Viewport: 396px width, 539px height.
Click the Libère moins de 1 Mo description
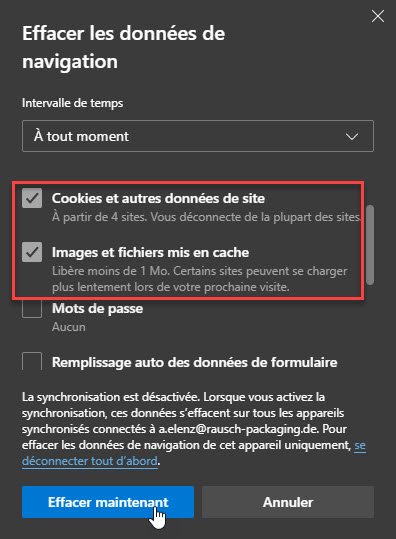[x=200, y=279]
